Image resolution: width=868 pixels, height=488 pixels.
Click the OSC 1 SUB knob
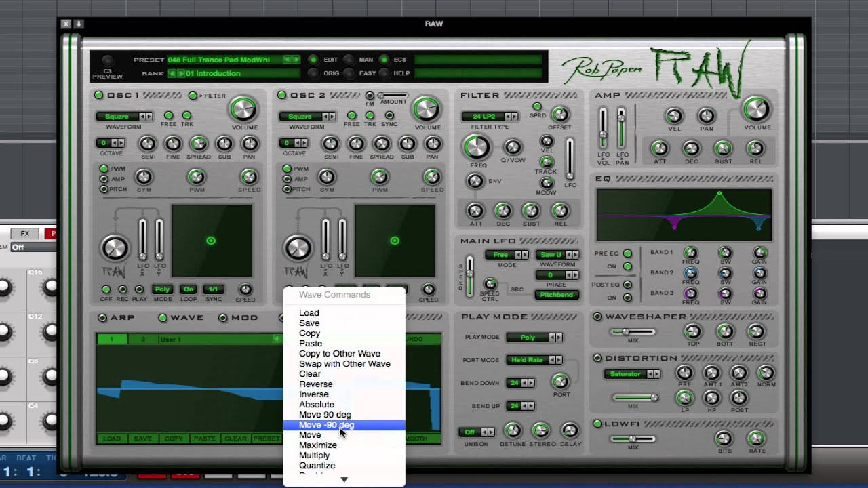224,144
